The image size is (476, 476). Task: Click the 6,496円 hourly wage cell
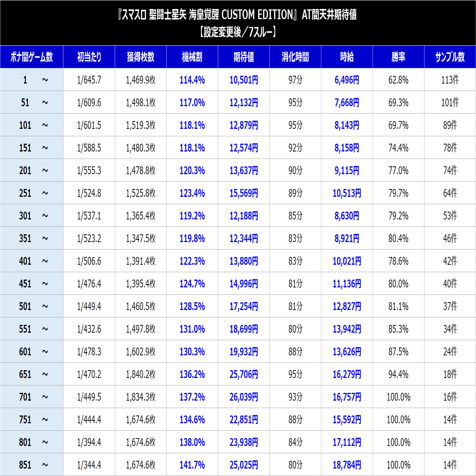(x=347, y=80)
